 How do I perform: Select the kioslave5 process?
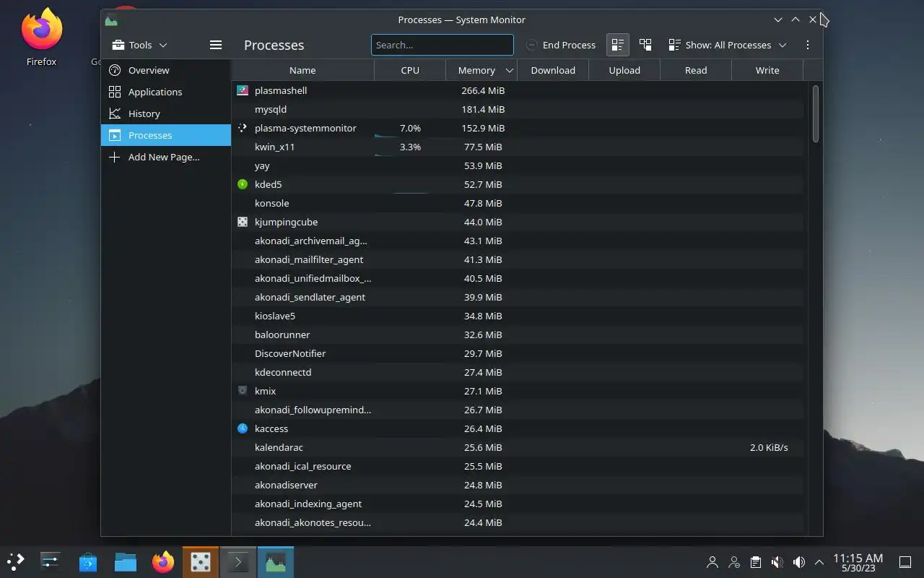point(518,316)
